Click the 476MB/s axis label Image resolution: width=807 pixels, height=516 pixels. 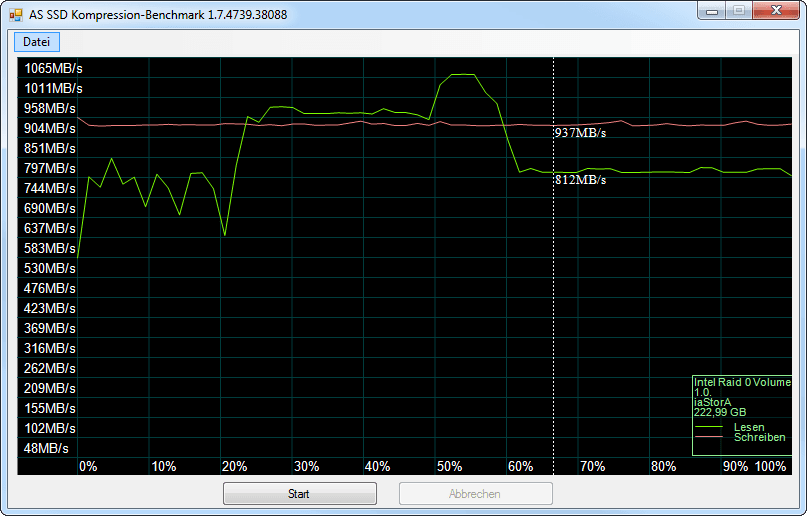50,289
